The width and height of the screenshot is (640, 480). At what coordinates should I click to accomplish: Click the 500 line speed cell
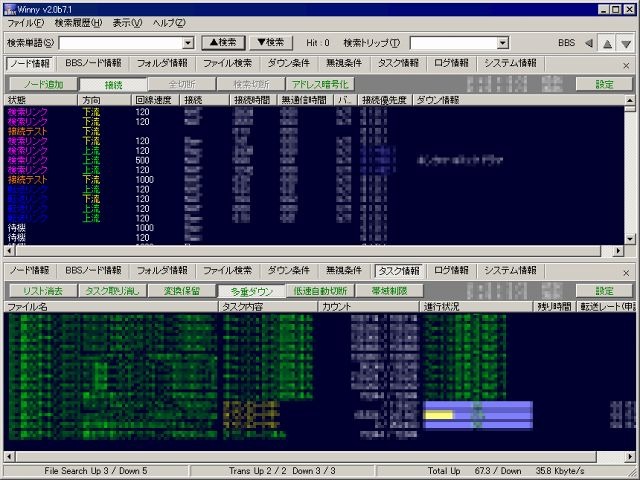click(x=142, y=160)
